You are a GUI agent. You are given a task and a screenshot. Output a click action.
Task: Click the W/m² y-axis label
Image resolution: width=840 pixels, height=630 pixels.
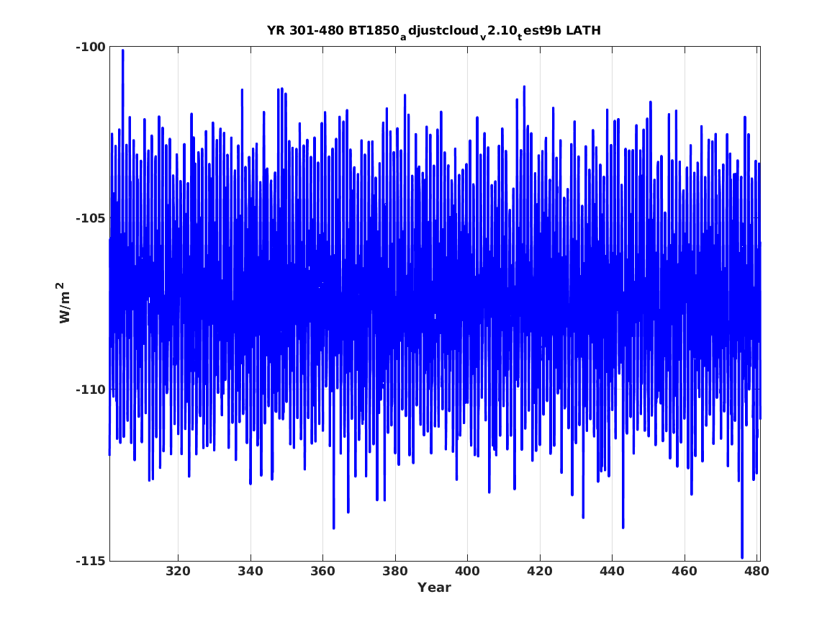(64, 303)
